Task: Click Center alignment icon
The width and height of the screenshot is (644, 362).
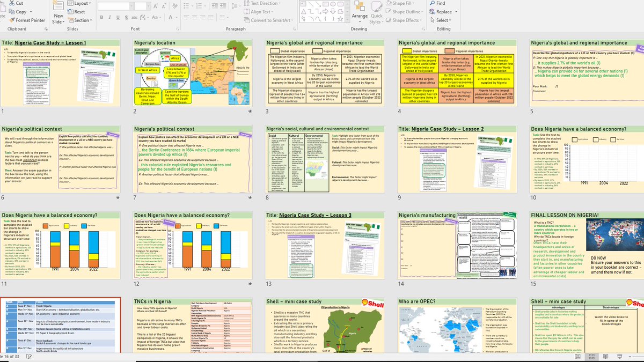Action: 194,18
